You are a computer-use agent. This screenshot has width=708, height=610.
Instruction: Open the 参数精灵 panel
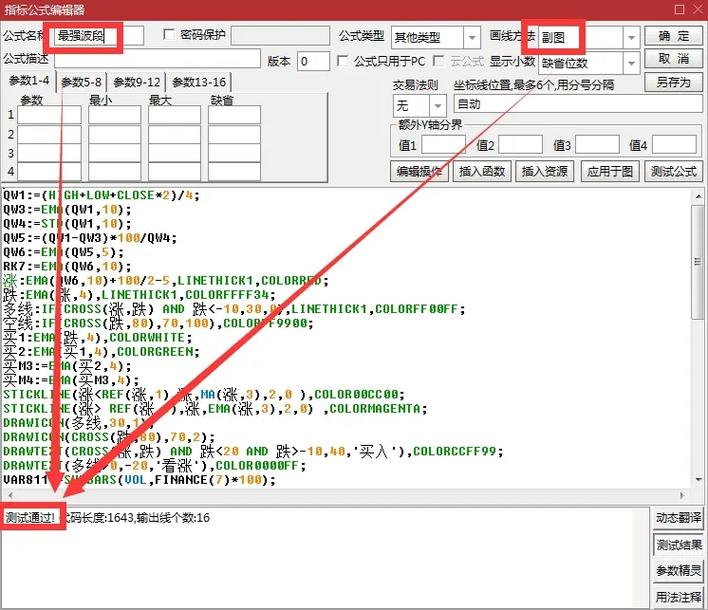point(677,570)
